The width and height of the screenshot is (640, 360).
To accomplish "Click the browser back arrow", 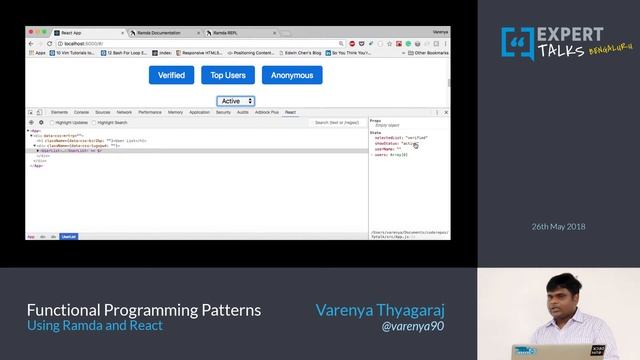I will pos(31,44).
